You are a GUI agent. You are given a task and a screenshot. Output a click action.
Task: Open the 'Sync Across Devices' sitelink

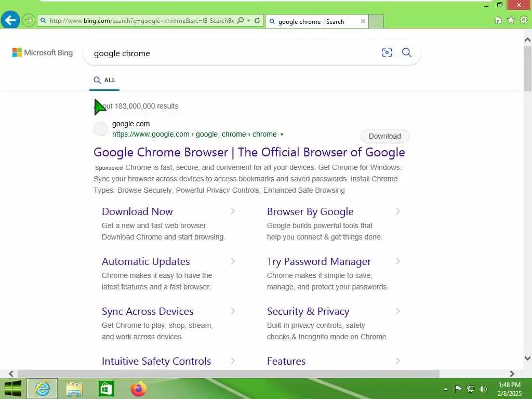(148, 312)
